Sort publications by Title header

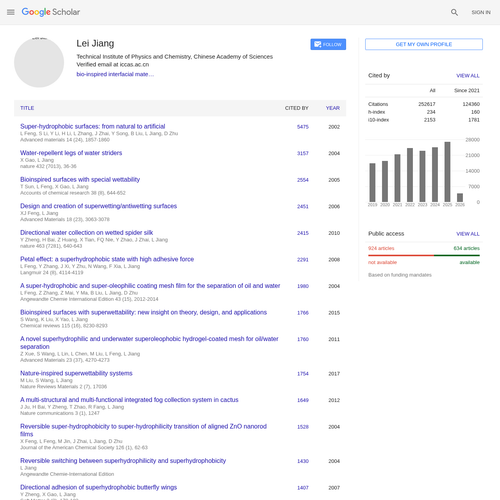point(27,108)
